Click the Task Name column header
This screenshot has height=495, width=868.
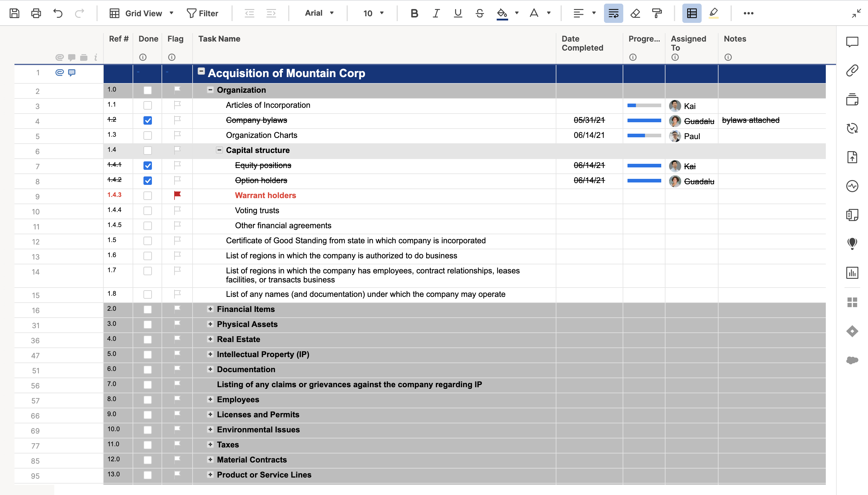(x=219, y=39)
